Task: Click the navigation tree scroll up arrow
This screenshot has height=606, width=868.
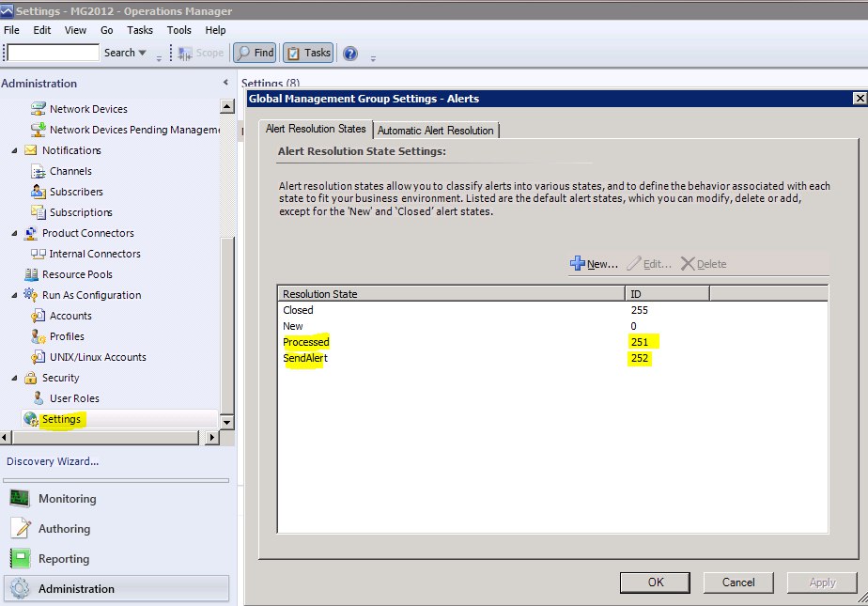Action: [227, 106]
